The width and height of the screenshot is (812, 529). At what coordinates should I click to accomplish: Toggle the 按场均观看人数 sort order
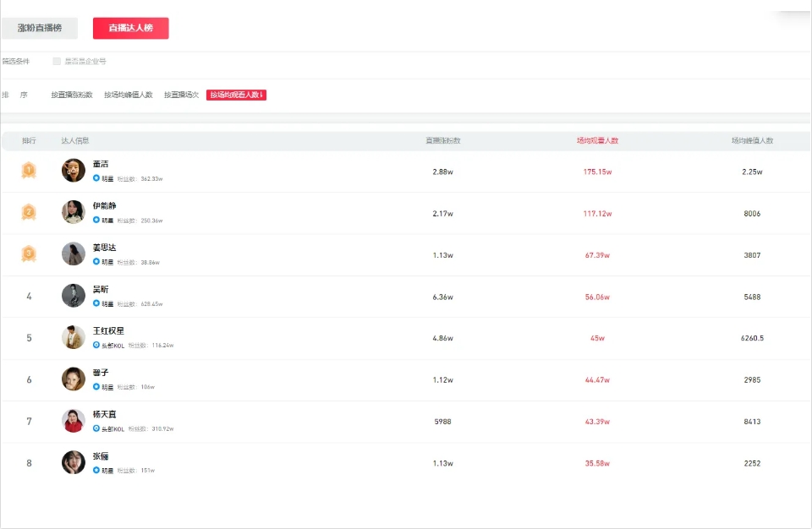pyautogui.click(x=237, y=95)
